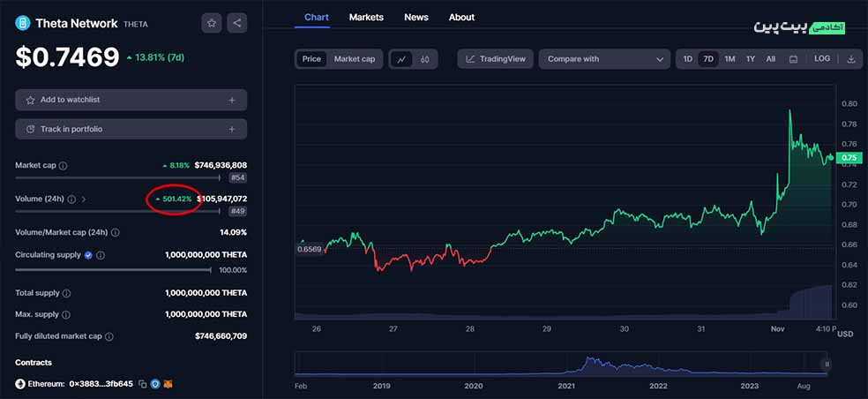The image size is (868, 399).
Task: Show Fully diluted market cap info icon
Action: [x=109, y=336]
